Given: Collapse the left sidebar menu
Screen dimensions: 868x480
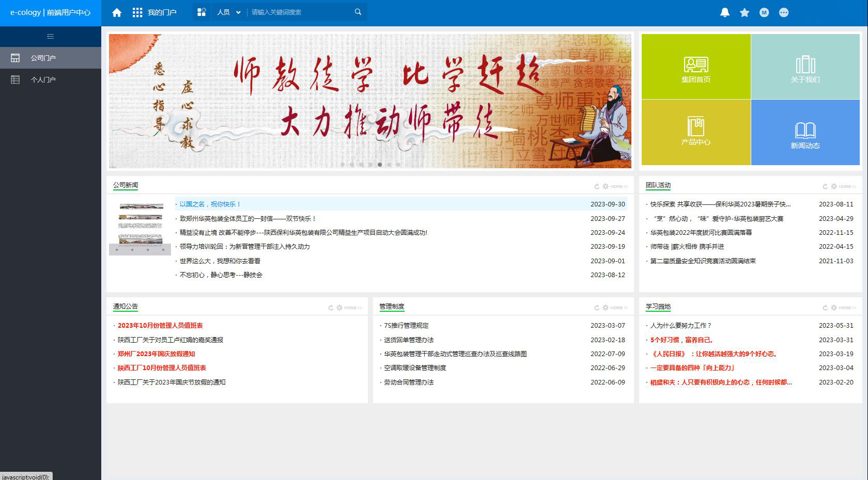Looking at the screenshot, I should 50,36.
